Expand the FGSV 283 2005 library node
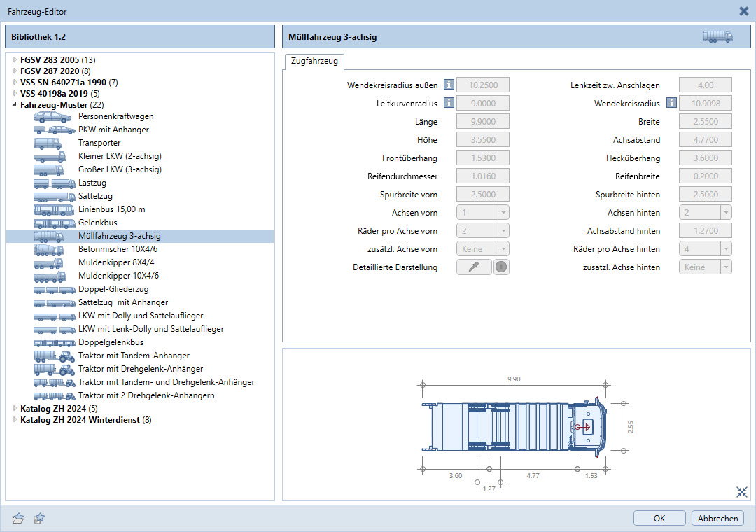The width and height of the screenshot is (756, 532). [x=15, y=59]
